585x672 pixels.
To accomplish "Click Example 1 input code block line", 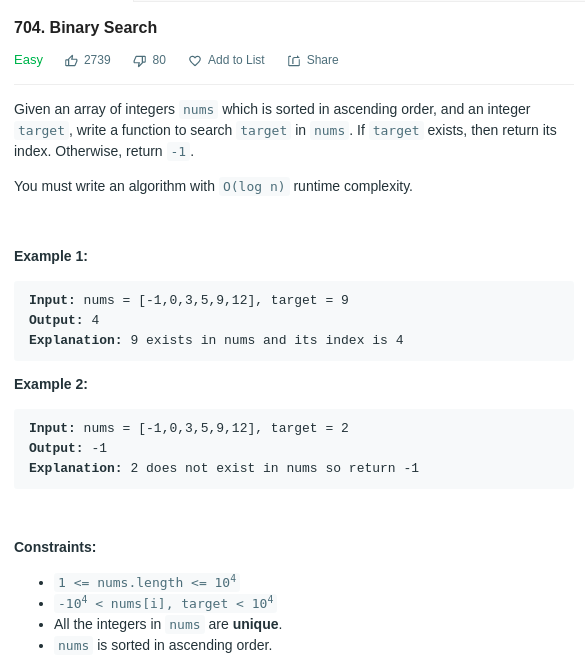I will (x=189, y=300).
